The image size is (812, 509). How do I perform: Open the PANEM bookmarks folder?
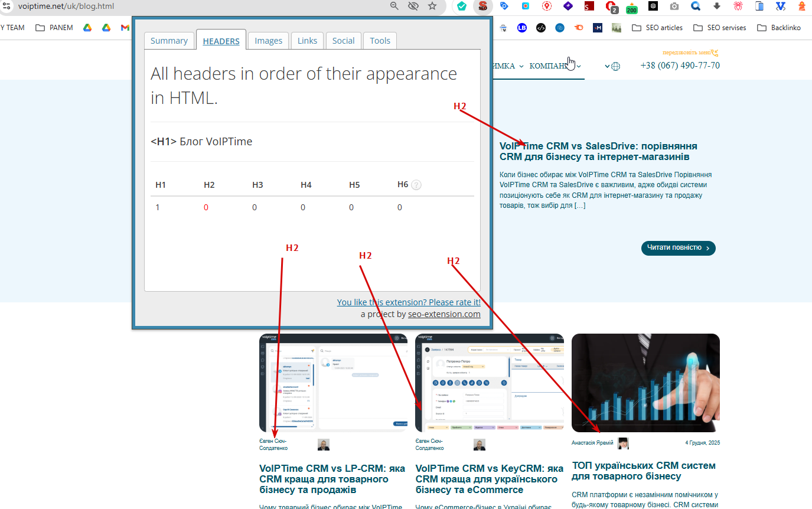[x=54, y=27]
